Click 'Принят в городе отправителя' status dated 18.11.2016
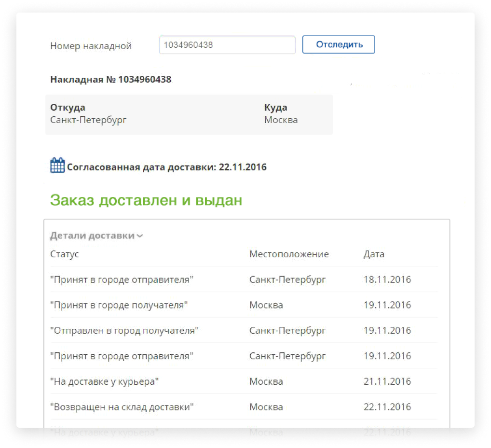Image resolution: width=491 pixels, height=448 pixels. (122, 280)
